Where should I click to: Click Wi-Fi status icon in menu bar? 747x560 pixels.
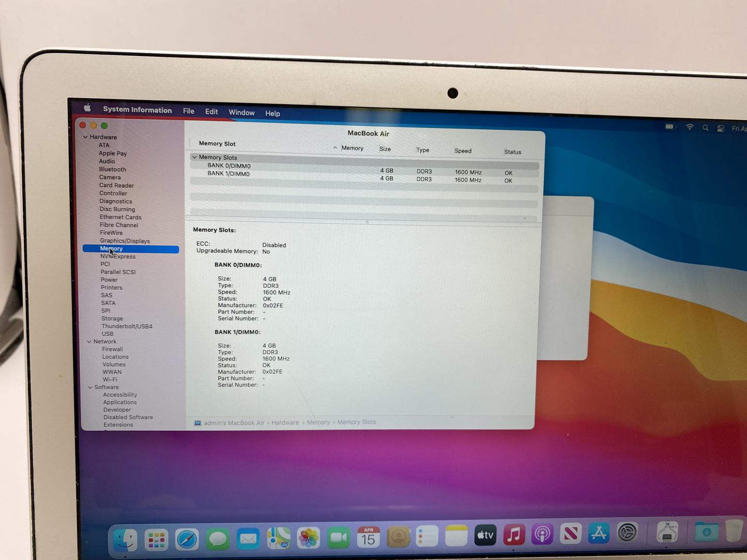coord(689,127)
